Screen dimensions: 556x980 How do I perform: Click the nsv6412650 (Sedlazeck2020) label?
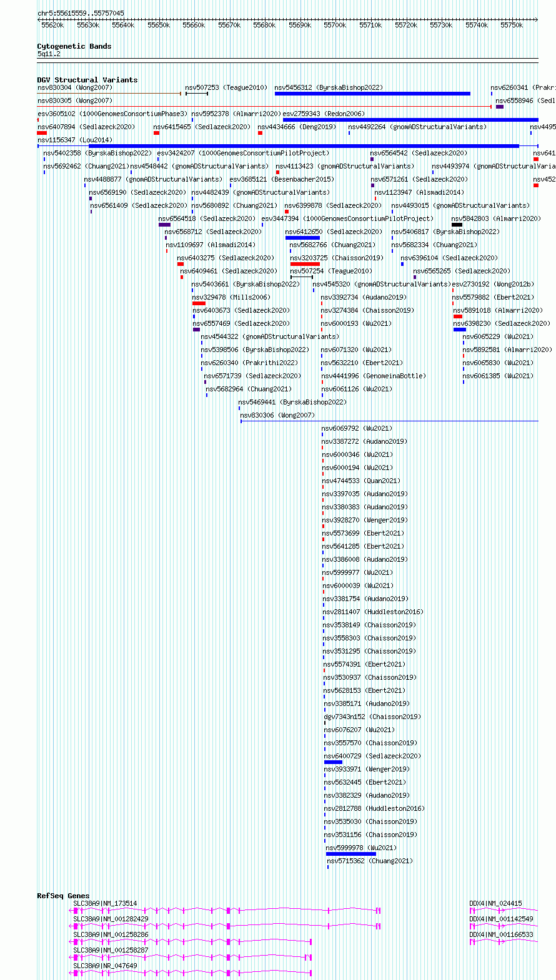click(x=334, y=232)
